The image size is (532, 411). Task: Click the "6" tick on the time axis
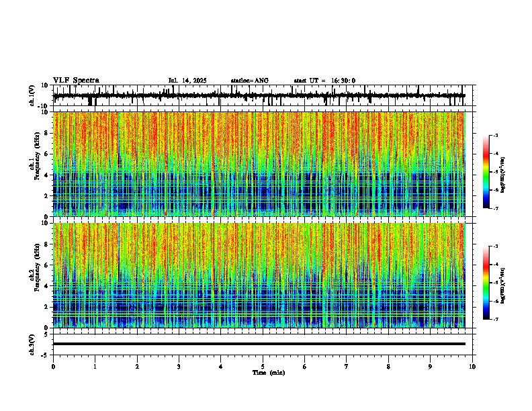[305, 367]
